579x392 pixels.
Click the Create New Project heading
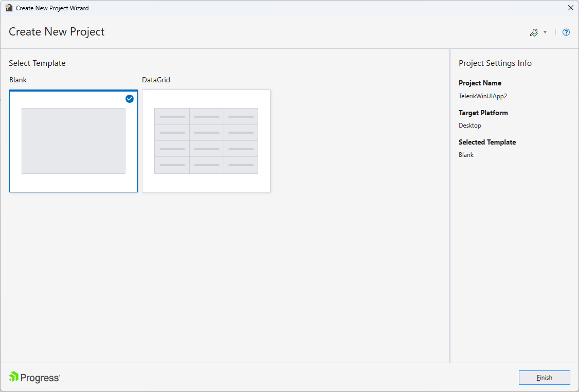tap(57, 32)
